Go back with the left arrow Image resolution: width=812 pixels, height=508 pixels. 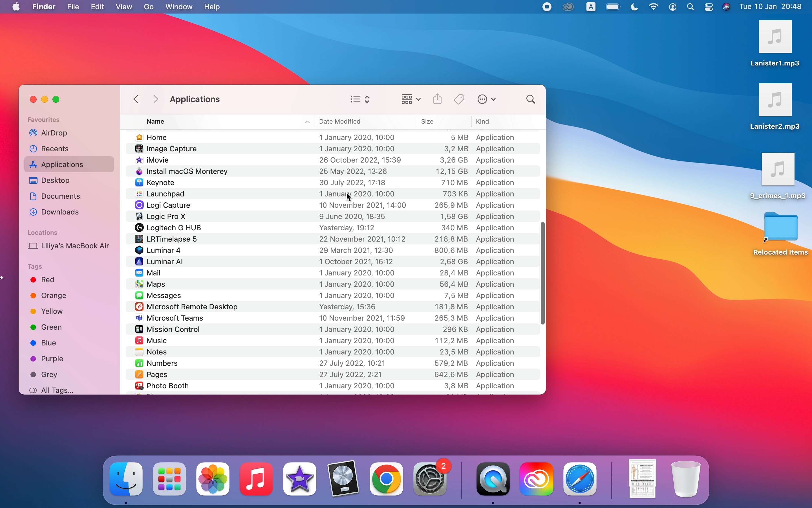[136, 99]
